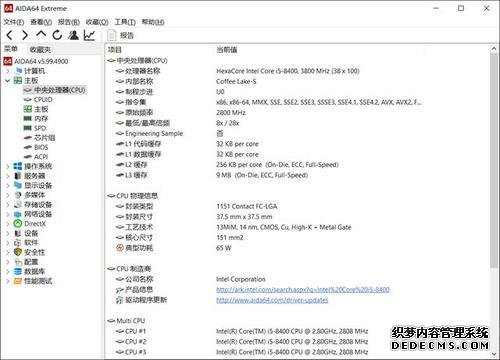Refresh the current page with the refresh icon
The width and height of the screenshot is (500, 360).
[57, 35]
